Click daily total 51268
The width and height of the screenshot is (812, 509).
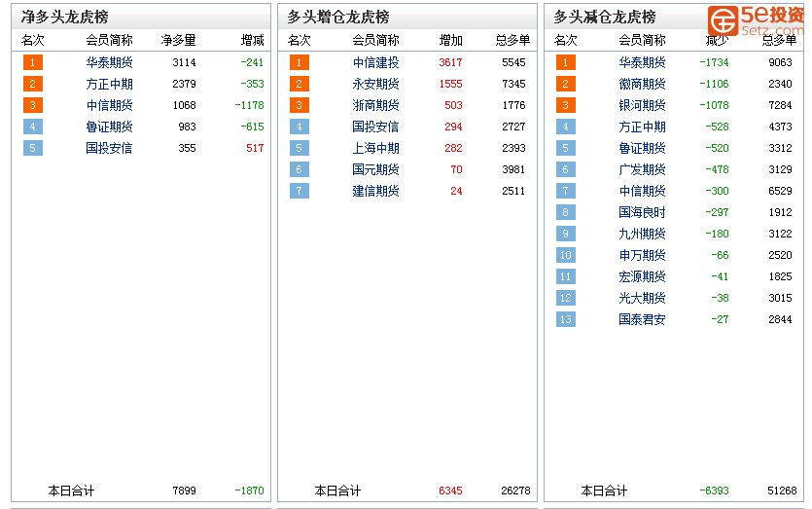point(782,491)
